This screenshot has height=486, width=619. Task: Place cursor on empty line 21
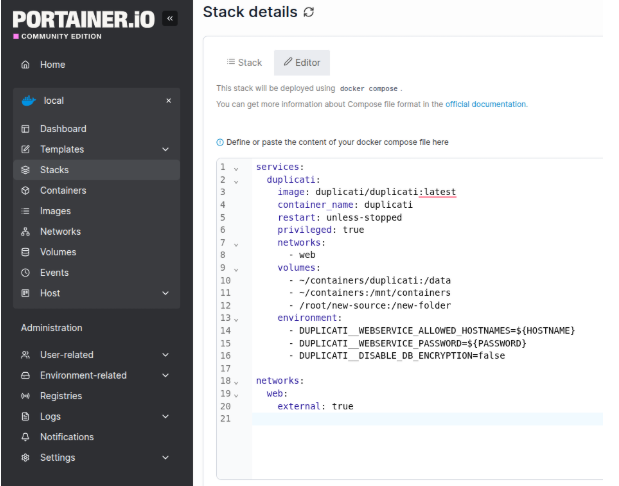coord(427,419)
